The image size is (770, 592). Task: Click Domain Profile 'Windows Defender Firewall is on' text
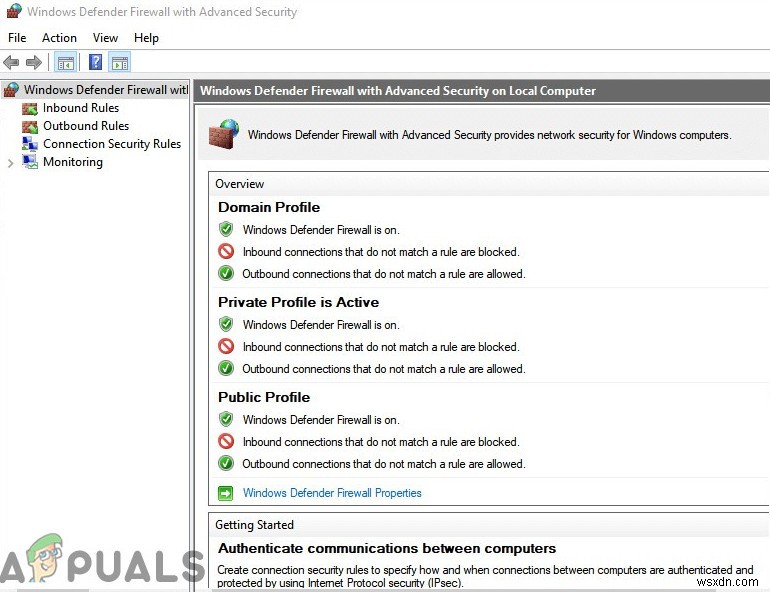pos(321,230)
